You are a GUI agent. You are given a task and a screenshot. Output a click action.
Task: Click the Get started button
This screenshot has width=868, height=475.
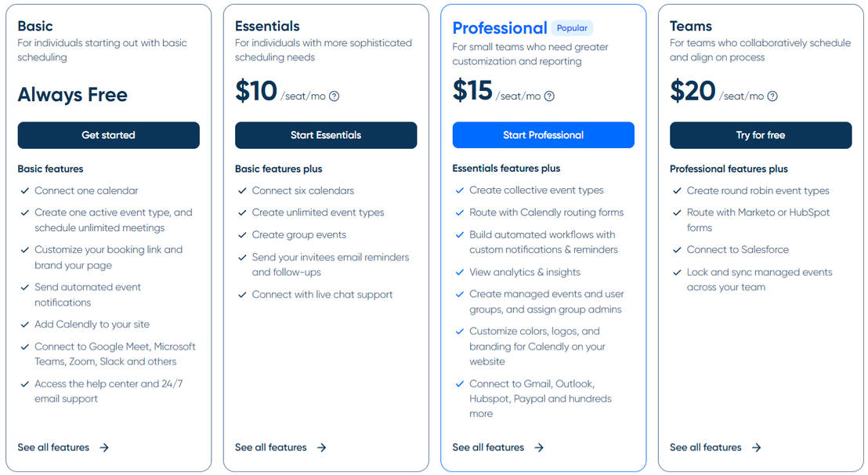(x=108, y=135)
